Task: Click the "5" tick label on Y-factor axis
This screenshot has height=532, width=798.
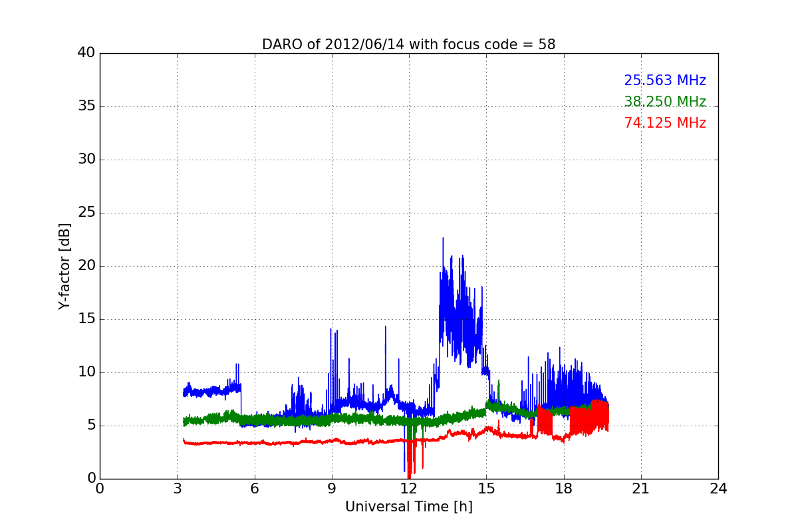Action: pyautogui.click(x=91, y=426)
